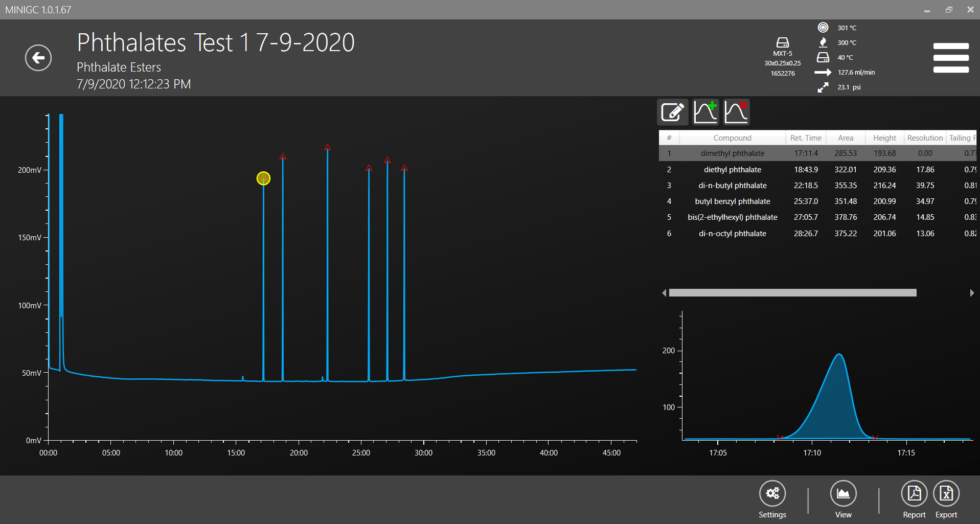The width and height of the screenshot is (980, 524).
Task: Select the di-n-butyl phthalate row
Action: (732, 186)
